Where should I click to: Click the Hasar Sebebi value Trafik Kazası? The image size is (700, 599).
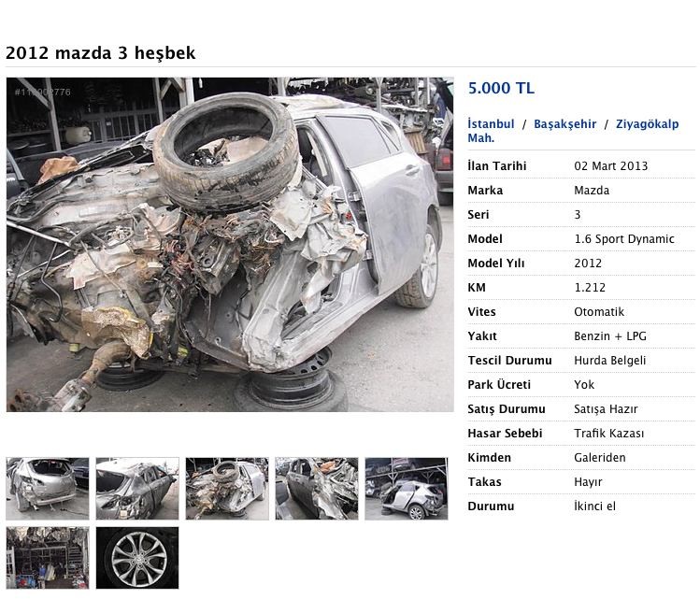coord(609,433)
